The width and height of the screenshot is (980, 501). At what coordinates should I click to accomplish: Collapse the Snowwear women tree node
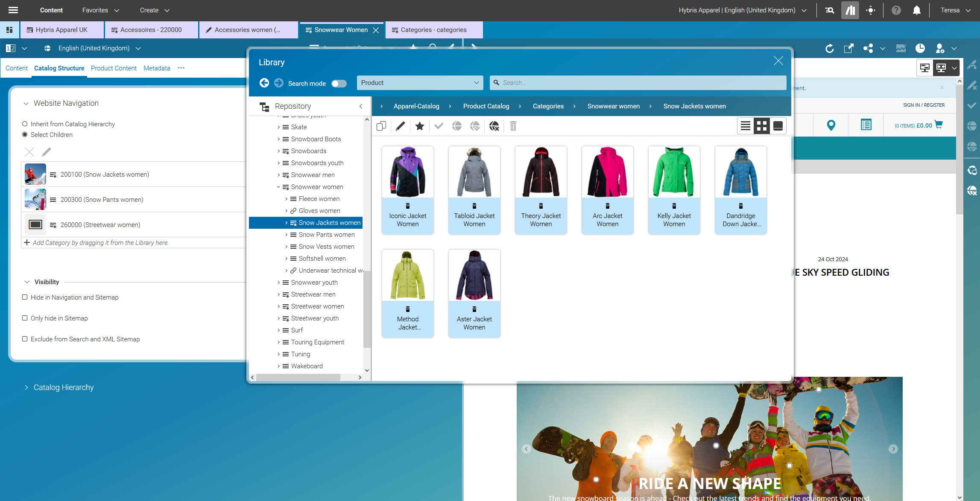[x=278, y=186]
